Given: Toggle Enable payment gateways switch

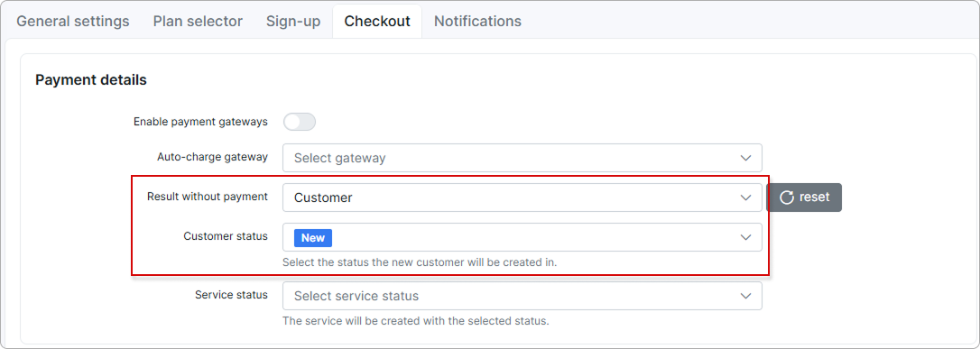Looking at the screenshot, I should click(x=300, y=122).
